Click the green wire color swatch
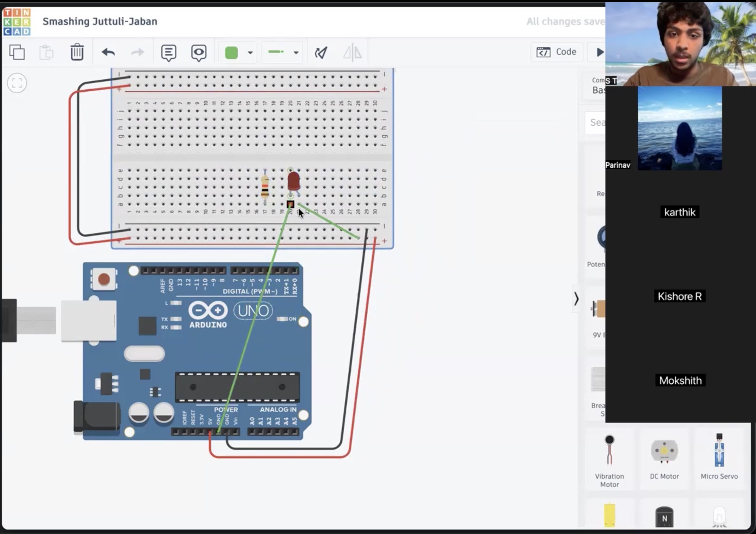The height and width of the screenshot is (534, 756). click(232, 52)
